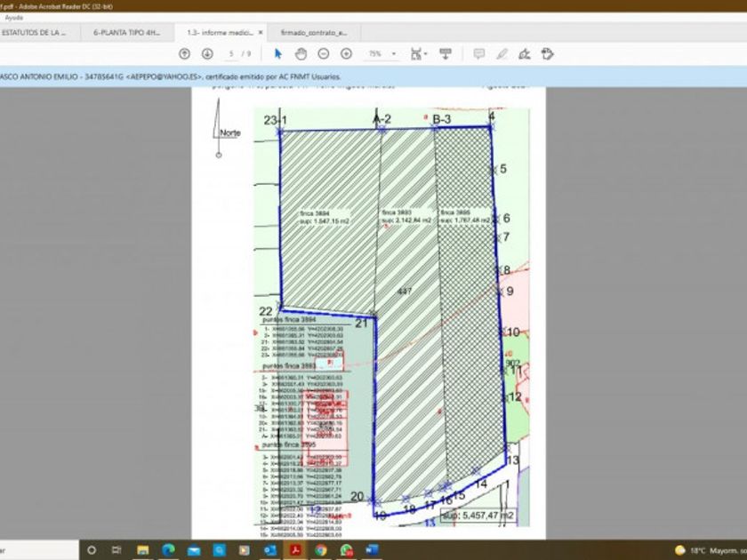Viewport: 747px width, 560px height.
Task: Open Word from the taskbar
Action: point(372,550)
